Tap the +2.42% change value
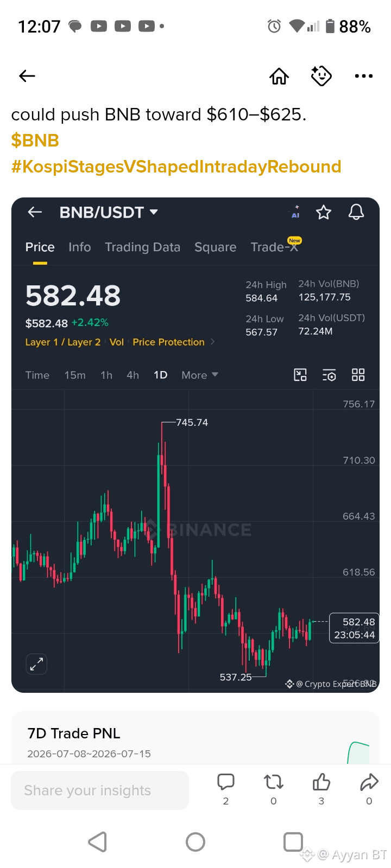The width and height of the screenshot is (391, 868). pos(90,323)
